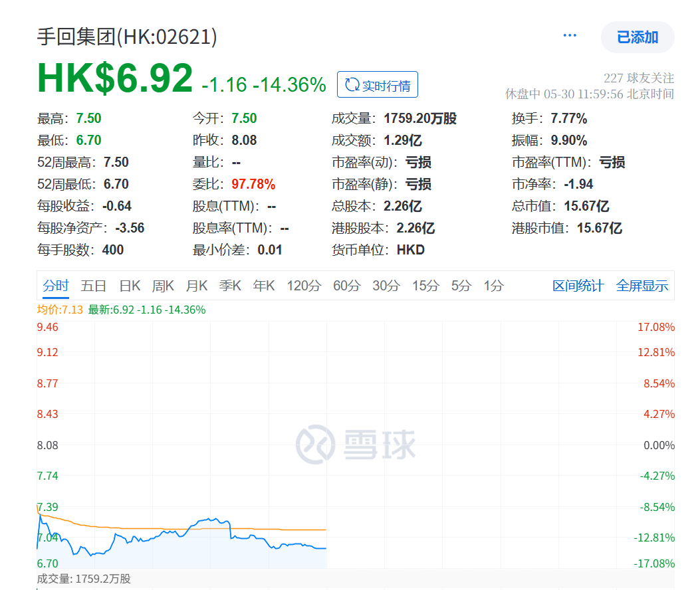Click the 股息率(TTM) label

point(233,228)
